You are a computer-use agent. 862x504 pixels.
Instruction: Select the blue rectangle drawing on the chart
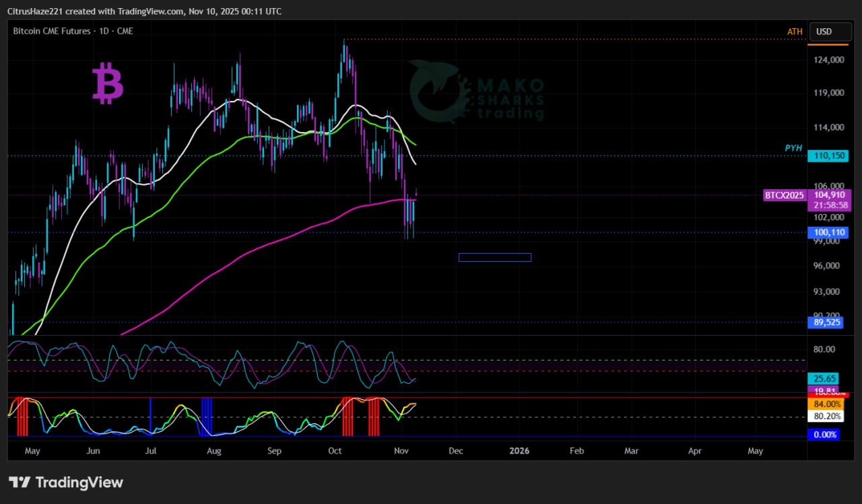point(495,257)
